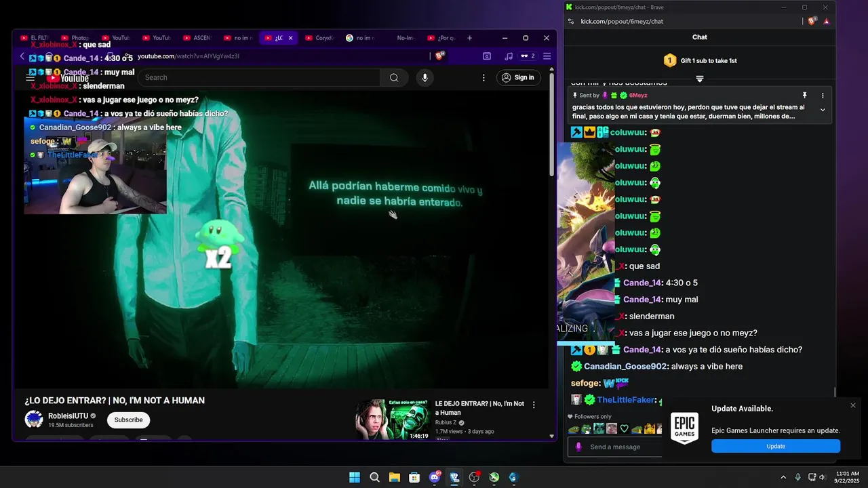This screenshot has width=868, height=488.
Task: Open a new browser tab with plus
Action: pyautogui.click(x=469, y=38)
